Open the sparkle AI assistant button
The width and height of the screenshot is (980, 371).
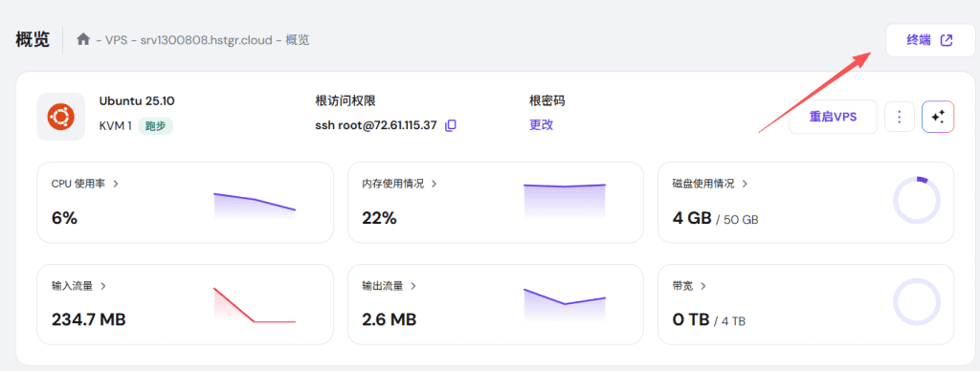point(938,117)
